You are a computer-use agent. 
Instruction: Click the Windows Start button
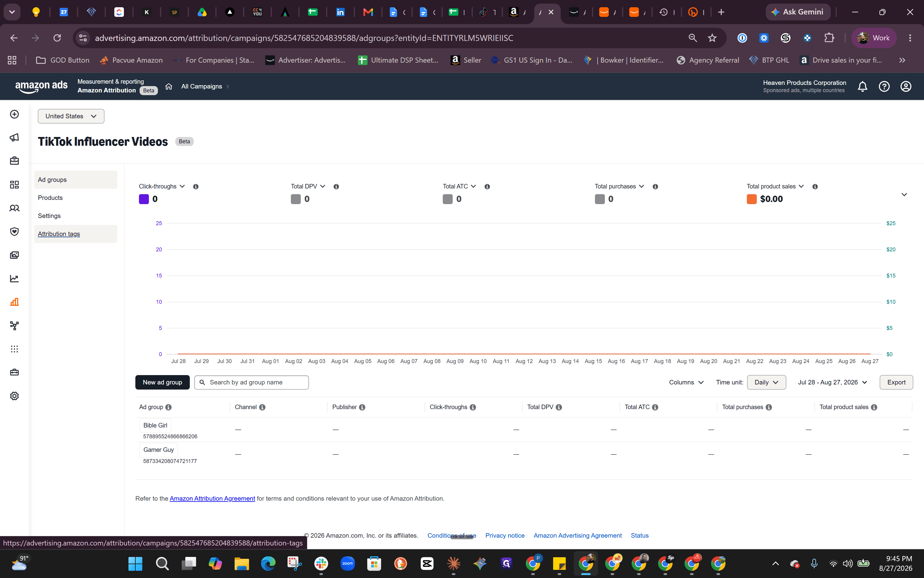point(136,564)
